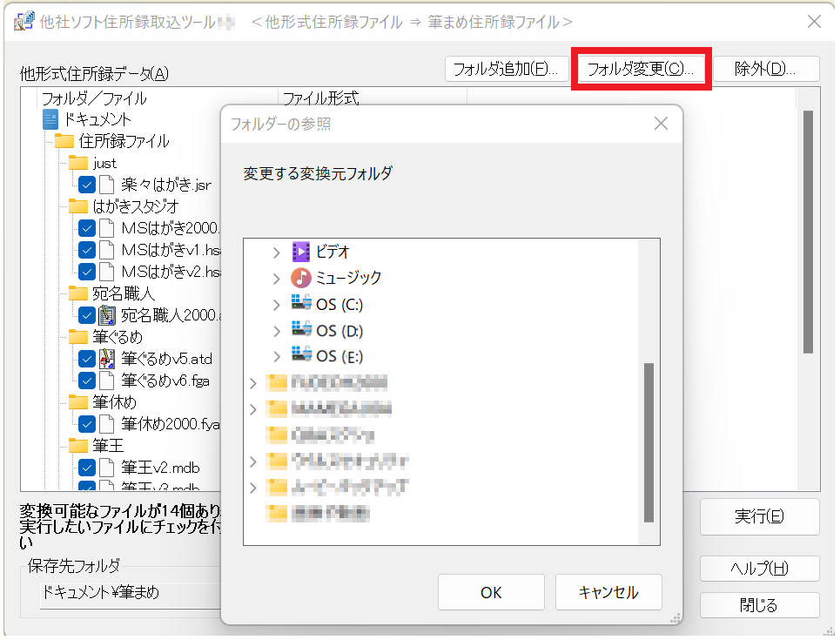
Task: Uncheck the MSはがきv1 checkbox
Action: coord(87,250)
